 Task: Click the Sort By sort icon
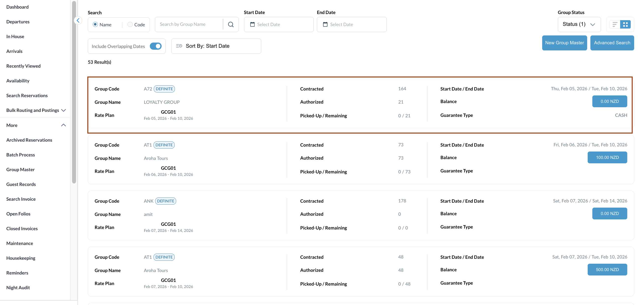pyautogui.click(x=179, y=46)
